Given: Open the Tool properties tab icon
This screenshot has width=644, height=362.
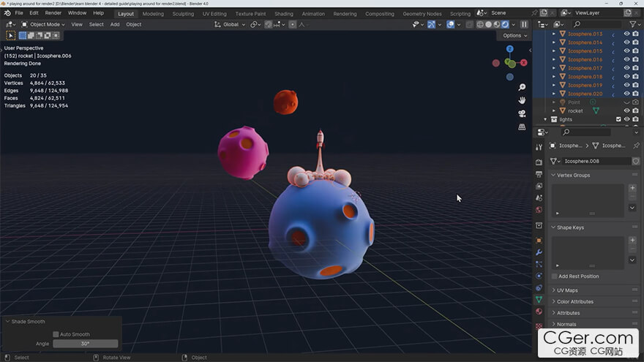Looking at the screenshot, I should pos(539,147).
